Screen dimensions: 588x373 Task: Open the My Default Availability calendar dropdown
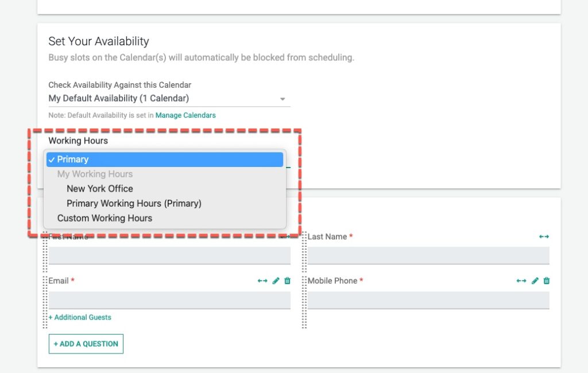click(x=169, y=99)
